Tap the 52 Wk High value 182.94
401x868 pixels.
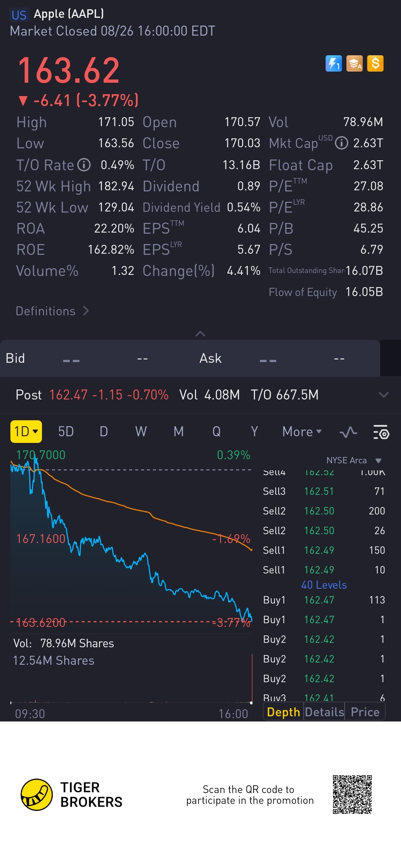click(x=116, y=186)
